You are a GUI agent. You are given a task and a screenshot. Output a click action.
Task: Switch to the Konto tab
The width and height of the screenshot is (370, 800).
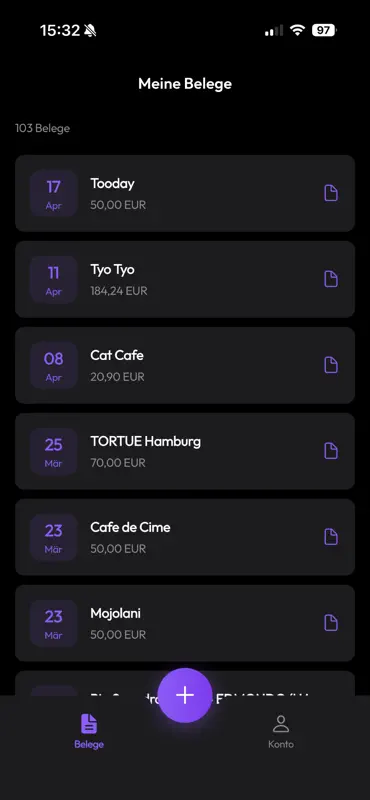coord(281,731)
